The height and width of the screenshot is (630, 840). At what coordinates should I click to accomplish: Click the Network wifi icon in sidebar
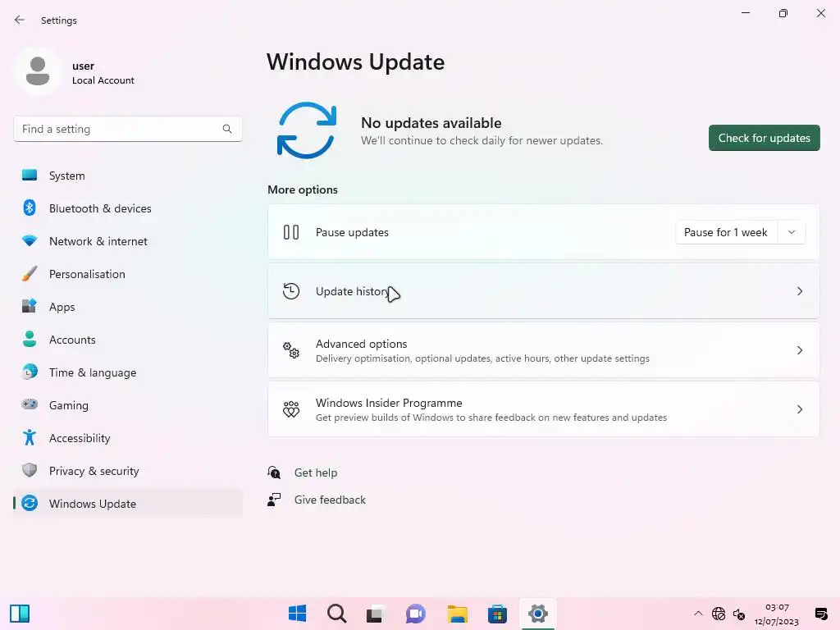point(30,240)
